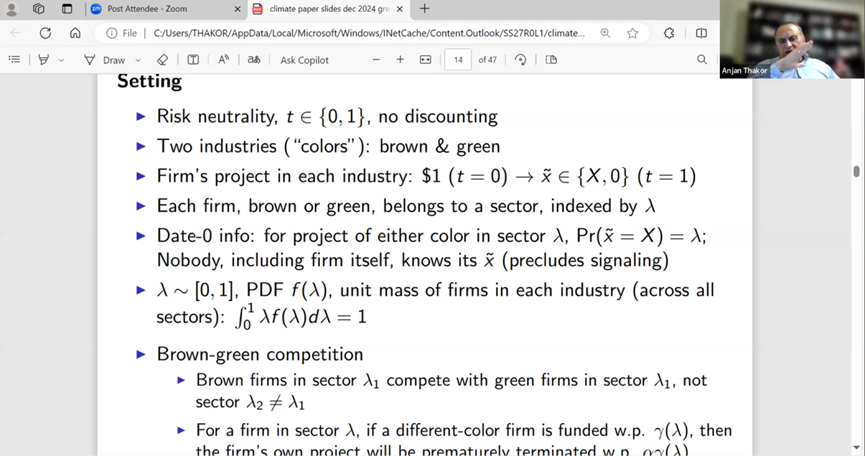Rotate the PDF page
The image size is (865, 456).
(520, 60)
